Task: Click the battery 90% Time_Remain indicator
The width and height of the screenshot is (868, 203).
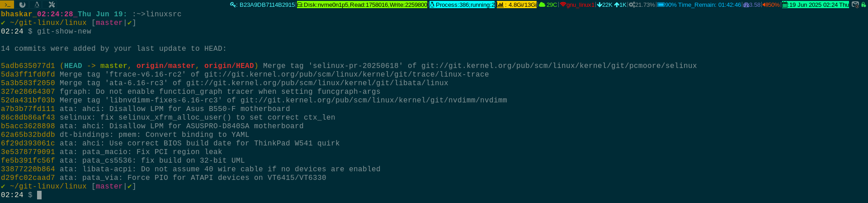Action: coord(699,5)
